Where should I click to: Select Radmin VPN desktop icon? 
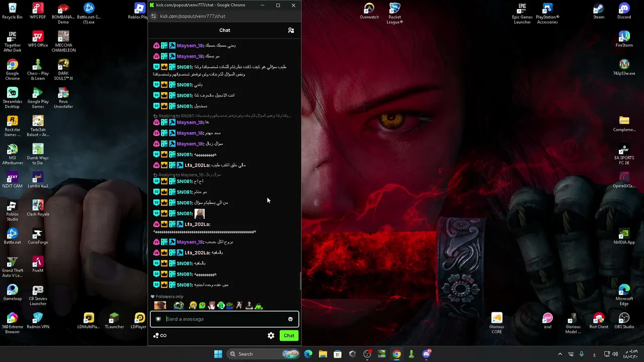(x=38, y=321)
